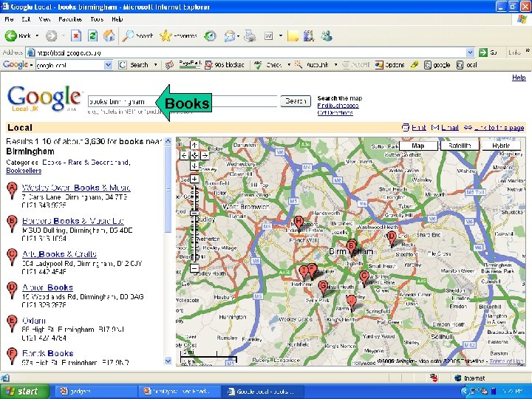Click the results list scrollbar down arrow

point(168,361)
